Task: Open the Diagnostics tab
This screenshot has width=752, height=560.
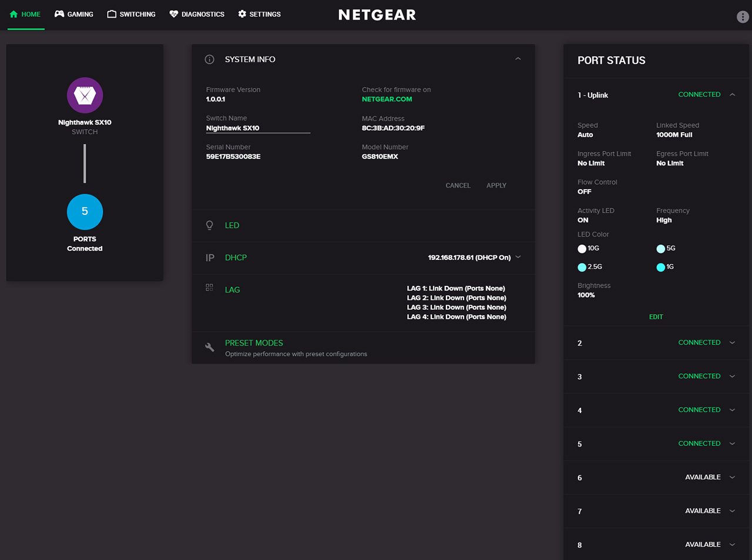Action: (197, 14)
